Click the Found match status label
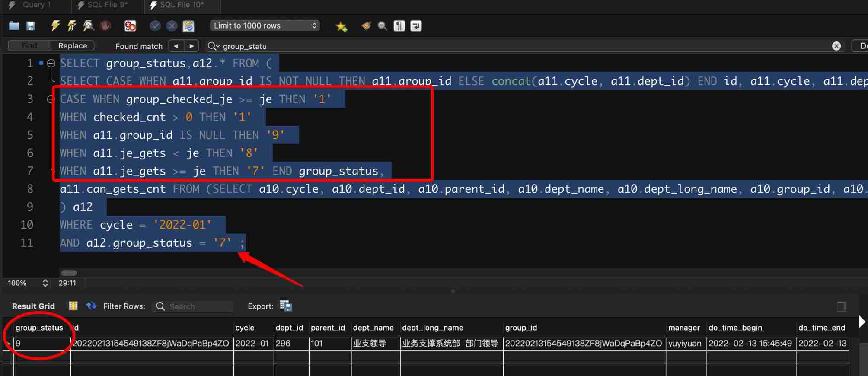Viewport: 868px width, 376px height. 139,46
